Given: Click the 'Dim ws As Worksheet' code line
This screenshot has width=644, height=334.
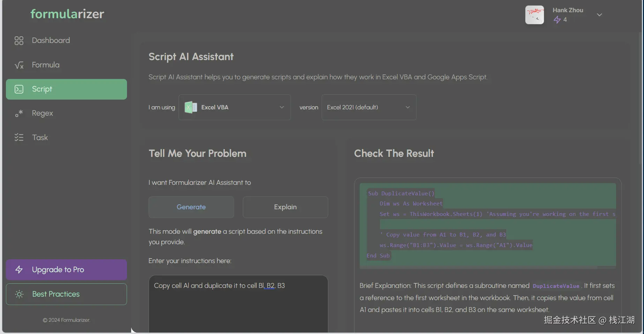Looking at the screenshot, I should pyautogui.click(x=411, y=204).
